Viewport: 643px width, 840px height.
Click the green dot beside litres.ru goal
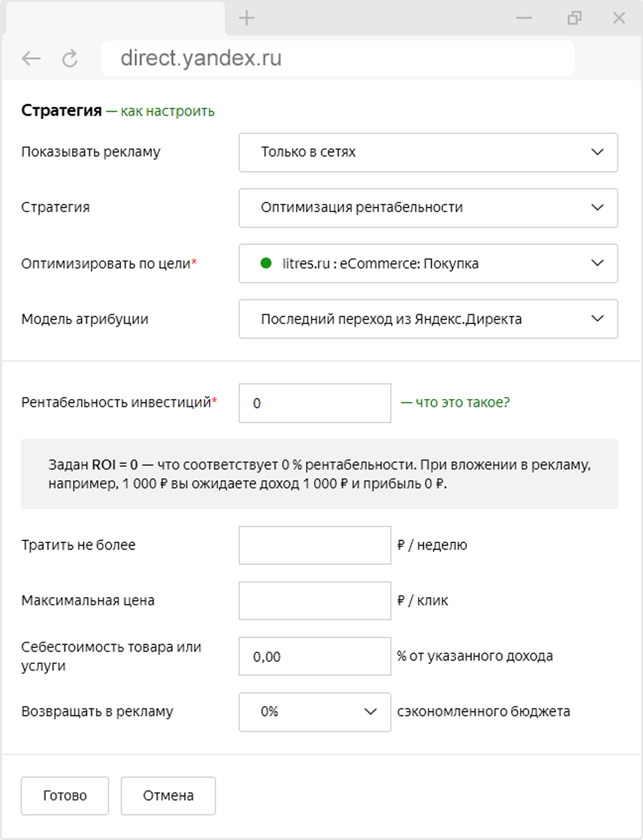click(266, 263)
